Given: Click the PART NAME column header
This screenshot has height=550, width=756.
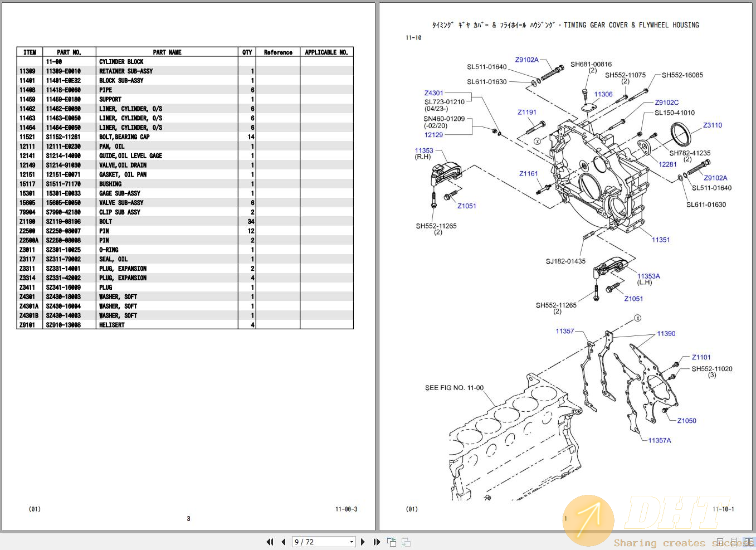Looking at the screenshot, I should [x=167, y=52].
